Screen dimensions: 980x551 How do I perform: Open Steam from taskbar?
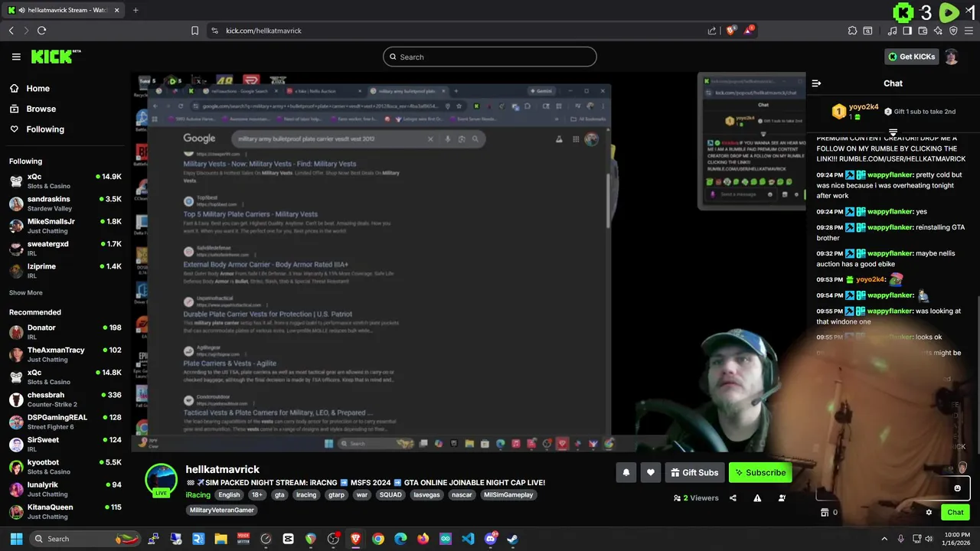point(512,539)
